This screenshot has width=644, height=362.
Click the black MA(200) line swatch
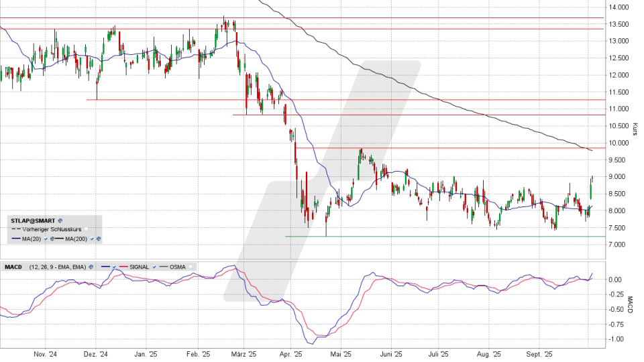pyautogui.click(x=60, y=239)
